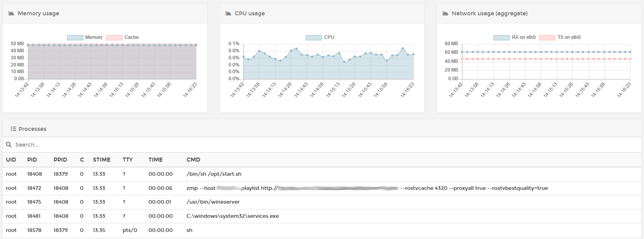Click the Memory usage panel title
Screen dimensions: 644x239
pos(38,13)
